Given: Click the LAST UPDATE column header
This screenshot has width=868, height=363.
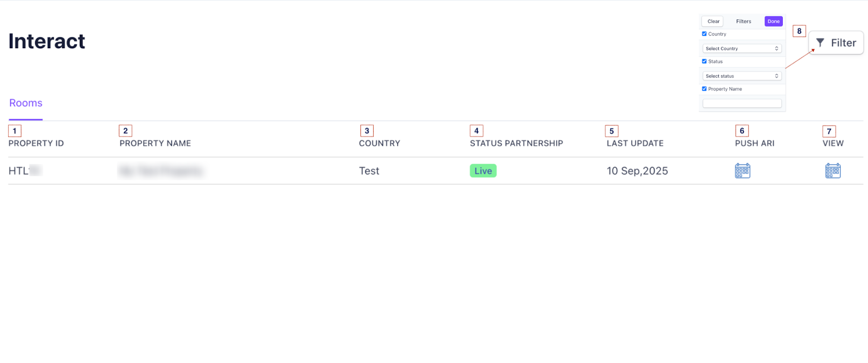Looking at the screenshot, I should 635,143.
